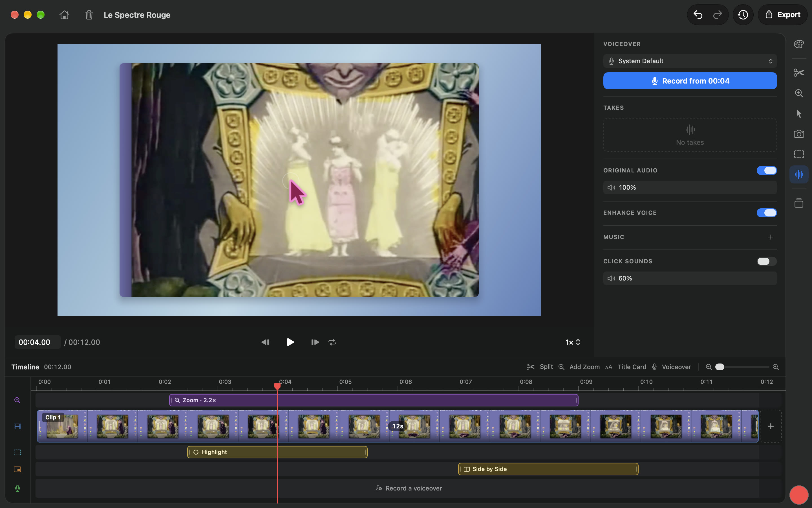Select the scissors cut tool in sidebar
812x508 pixels.
[x=799, y=73]
